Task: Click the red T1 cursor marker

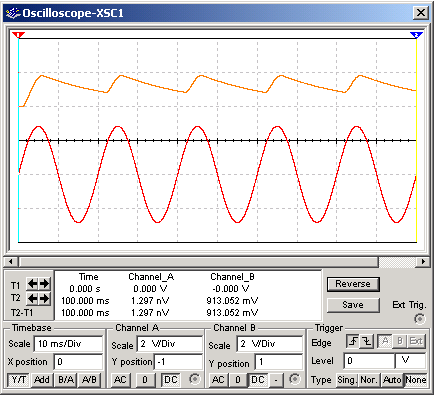Action: pyautogui.click(x=18, y=35)
